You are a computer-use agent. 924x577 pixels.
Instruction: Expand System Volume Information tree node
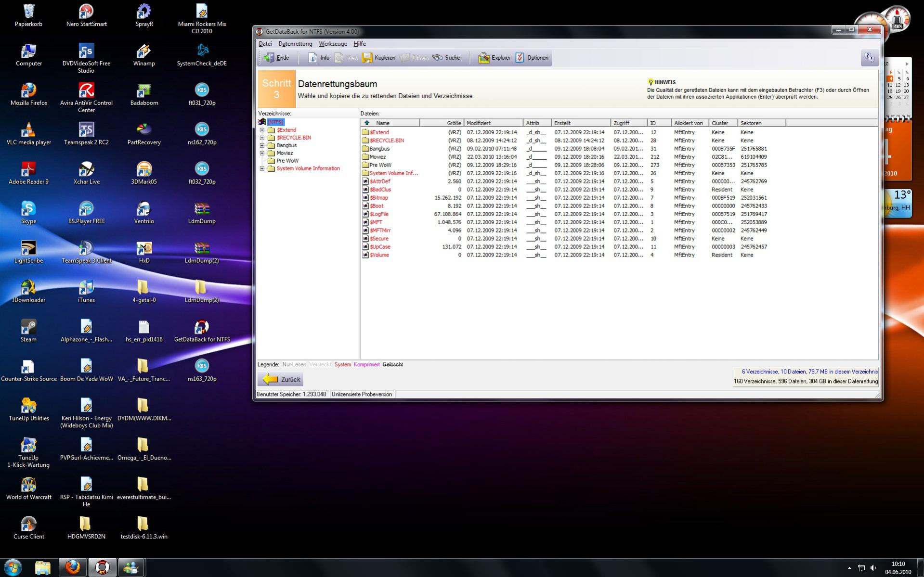point(262,168)
